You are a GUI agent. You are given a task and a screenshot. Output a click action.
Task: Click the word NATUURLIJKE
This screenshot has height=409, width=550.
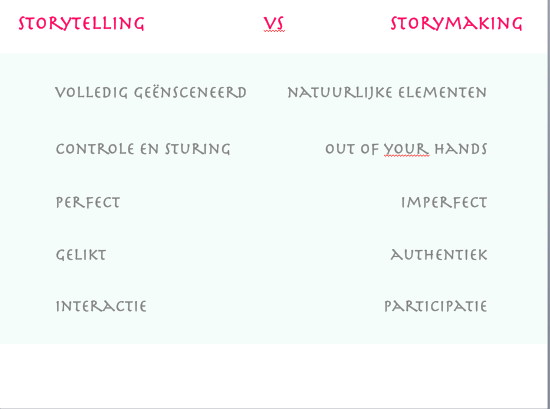coord(340,93)
